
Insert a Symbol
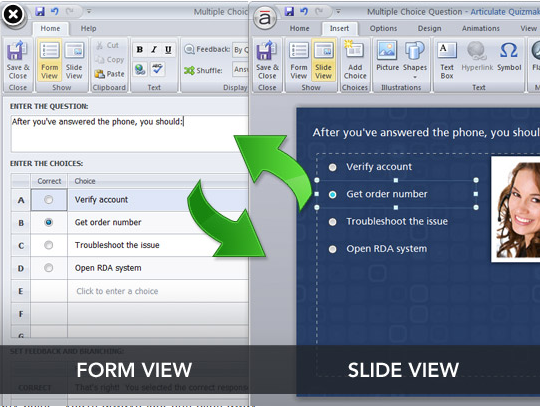(509, 56)
